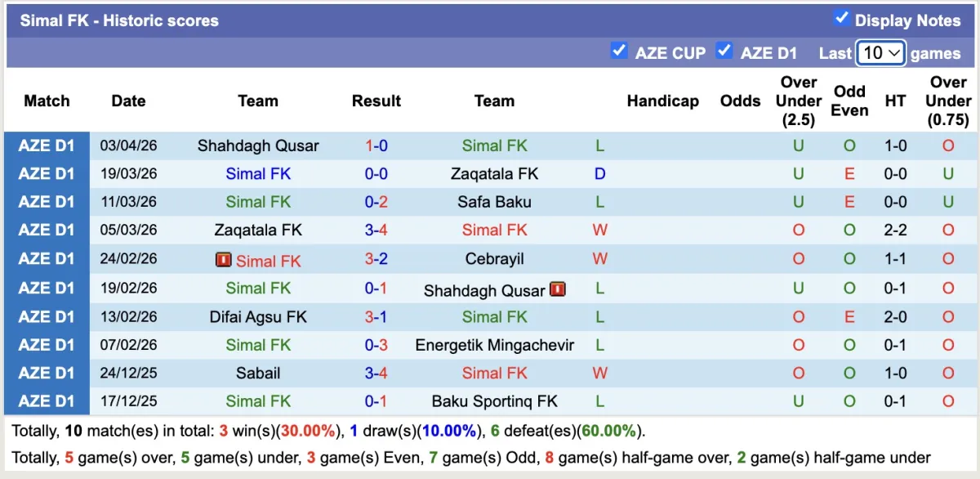Click the Shahdagh Qusar team on 03/04/26
The height and width of the screenshot is (479, 980).
tap(258, 146)
